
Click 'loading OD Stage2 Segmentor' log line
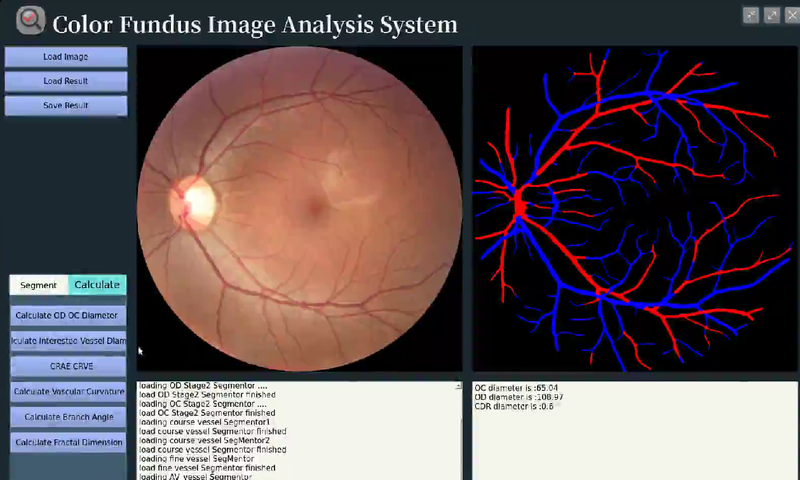tap(203, 386)
